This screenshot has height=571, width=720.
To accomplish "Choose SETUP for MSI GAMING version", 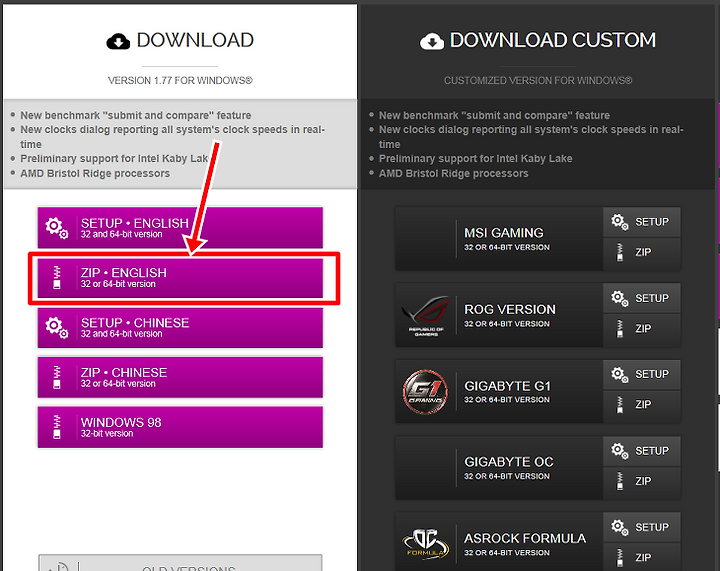I will [642, 222].
